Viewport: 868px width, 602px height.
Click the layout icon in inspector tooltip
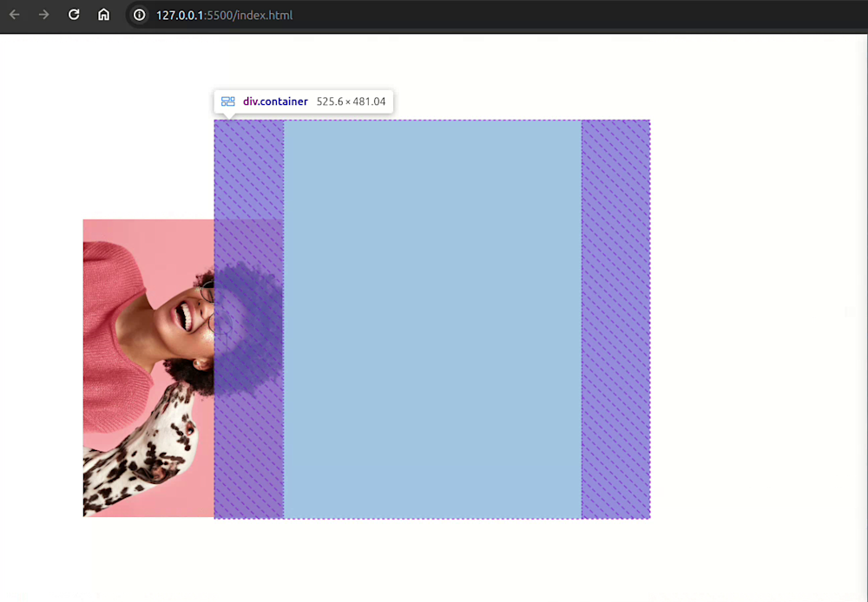228,101
